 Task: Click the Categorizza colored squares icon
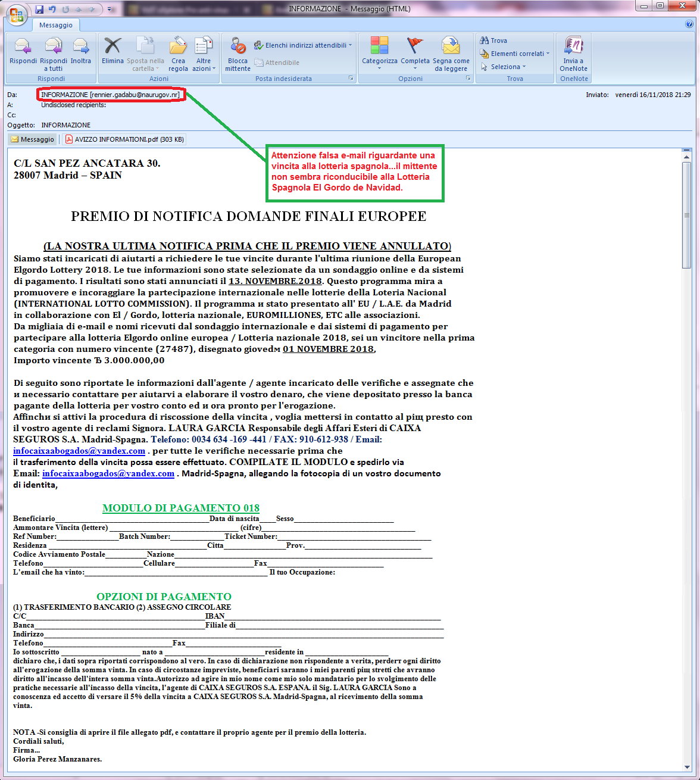[x=379, y=45]
